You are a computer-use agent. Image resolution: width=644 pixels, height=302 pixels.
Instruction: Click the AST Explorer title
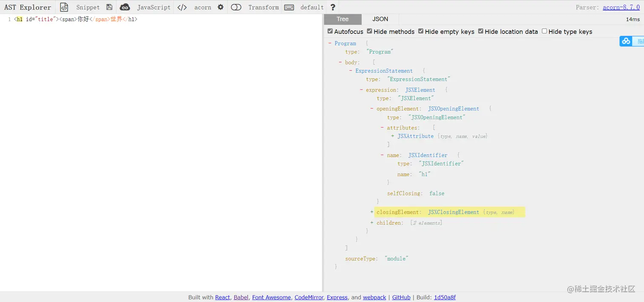[28, 7]
